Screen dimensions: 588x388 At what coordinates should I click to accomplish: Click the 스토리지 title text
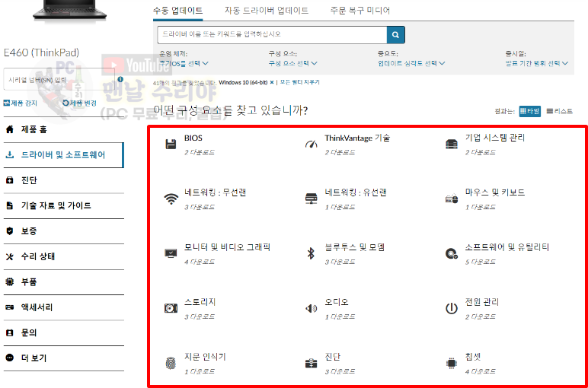[x=200, y=302]
